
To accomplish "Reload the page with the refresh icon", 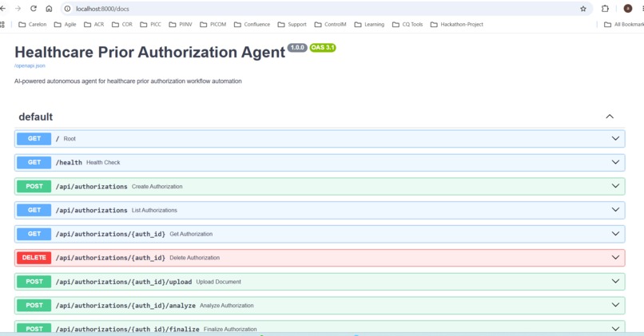I will (x=34, y=9).
